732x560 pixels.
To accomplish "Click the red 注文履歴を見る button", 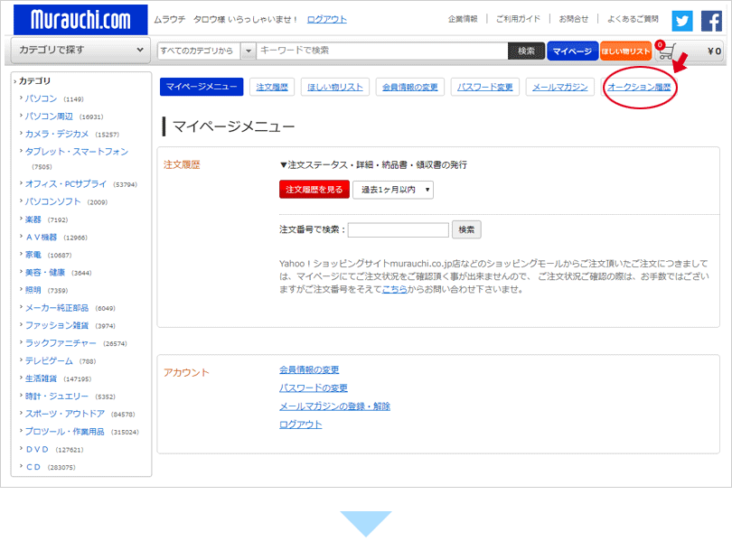I will 314,190.
